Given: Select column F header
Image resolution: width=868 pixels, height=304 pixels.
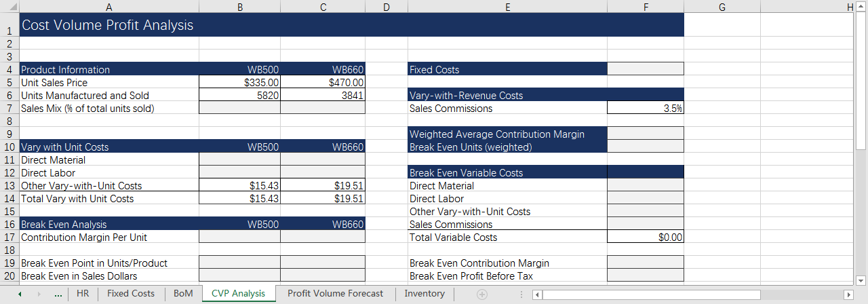Looking at the screenshot, I should (646, 6).
